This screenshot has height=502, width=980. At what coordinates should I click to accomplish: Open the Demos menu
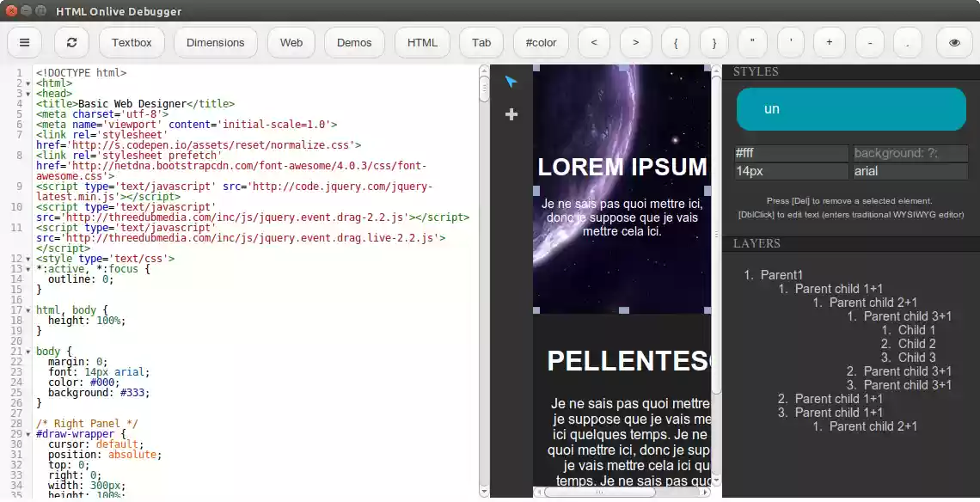[354, 42]
